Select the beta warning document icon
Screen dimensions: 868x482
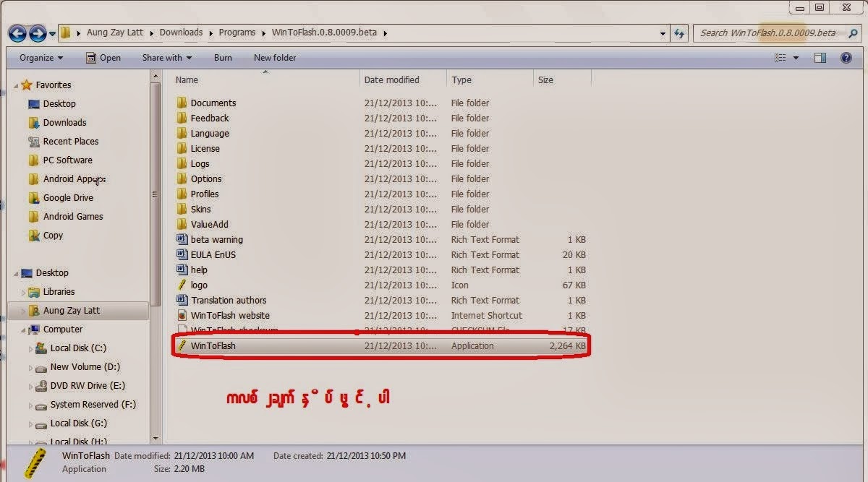click(182, 239)
